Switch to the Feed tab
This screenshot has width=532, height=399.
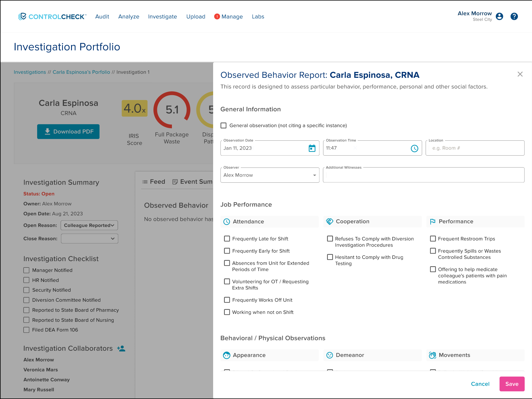click(154, 182)
